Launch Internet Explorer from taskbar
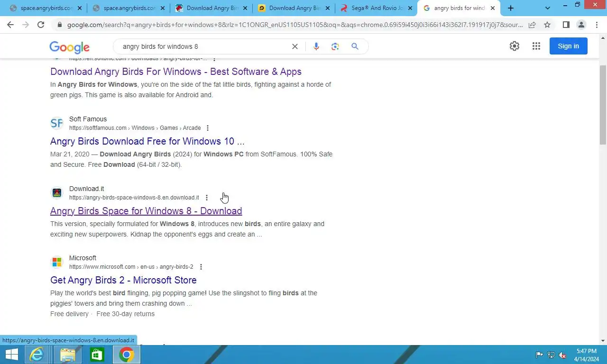Screen dimensions: 607x364 pyautogui.click(x=37, y=355)
